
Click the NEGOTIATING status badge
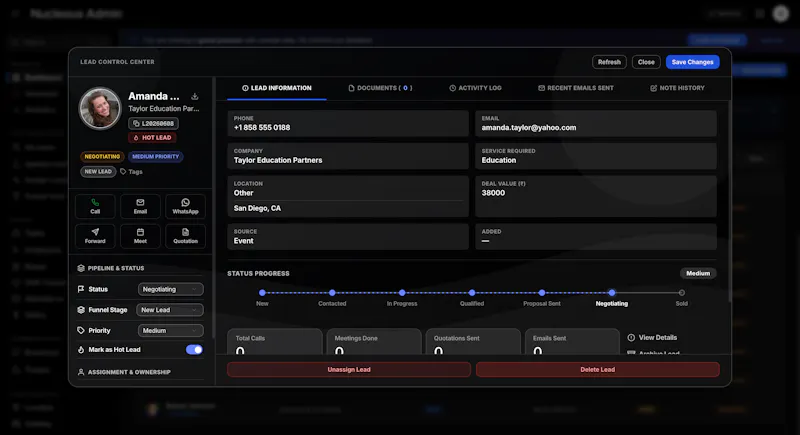click(x=102, y=157)
